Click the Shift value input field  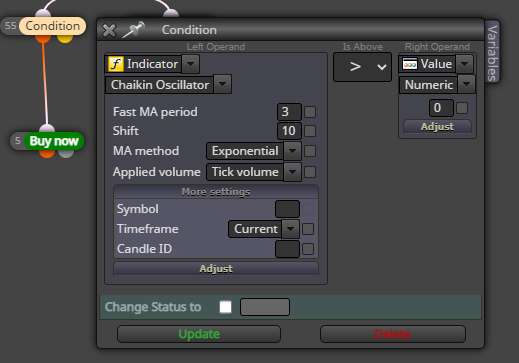point(289,131)
